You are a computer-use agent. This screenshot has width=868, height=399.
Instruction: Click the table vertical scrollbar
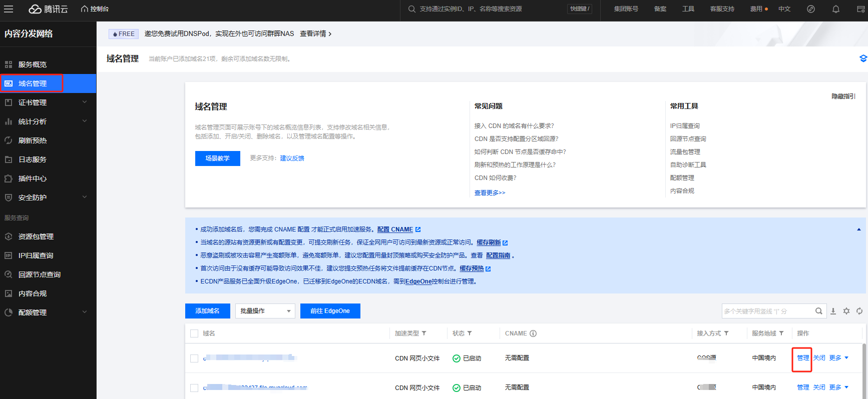pyautogui.click(x=864, y=371)
